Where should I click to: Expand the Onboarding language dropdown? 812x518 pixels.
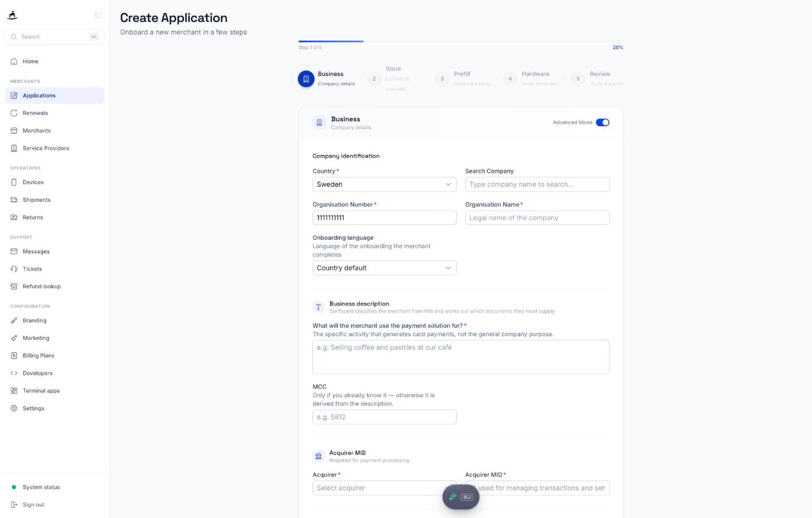pos(385,268)
